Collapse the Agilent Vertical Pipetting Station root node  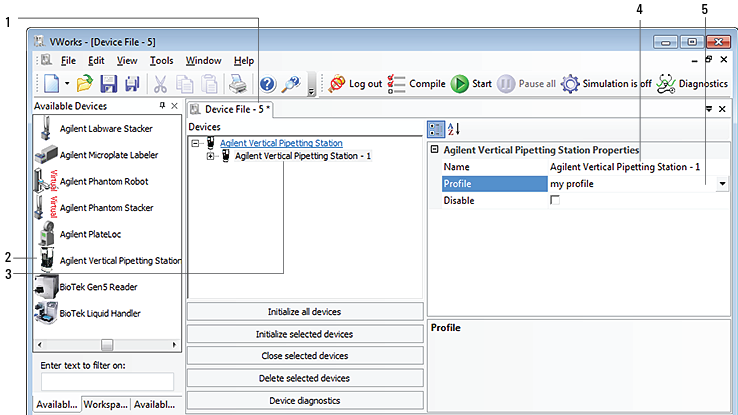click(195, 143)
